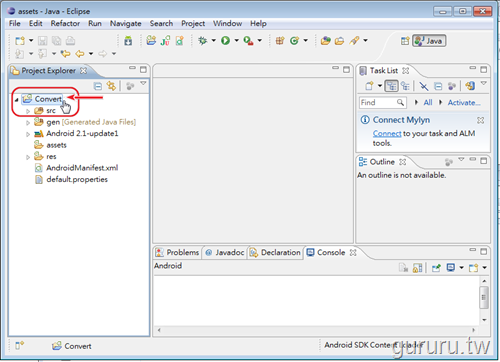This screenshot has width=500, height=362.
Task: Expand the res folder node
Action: 28,157
